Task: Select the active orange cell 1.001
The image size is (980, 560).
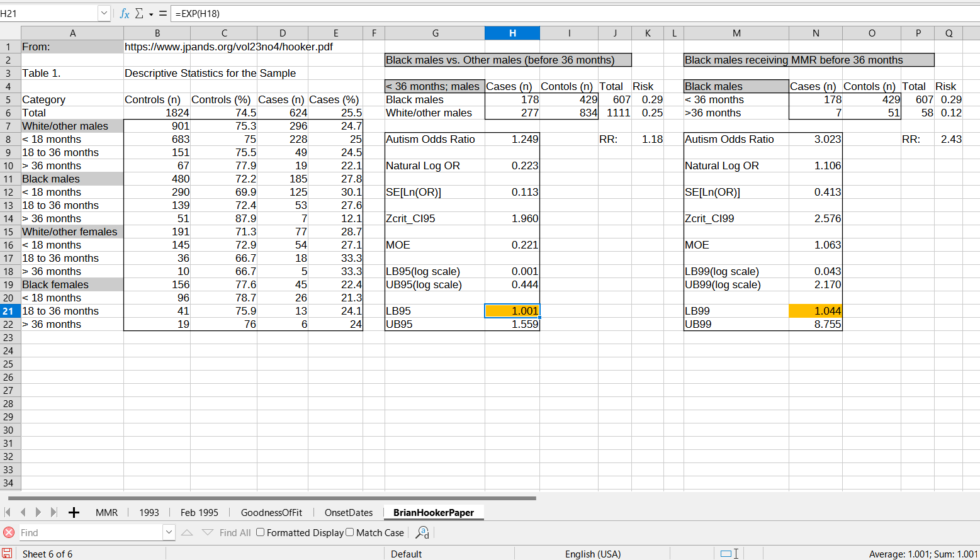Action: 512,311
